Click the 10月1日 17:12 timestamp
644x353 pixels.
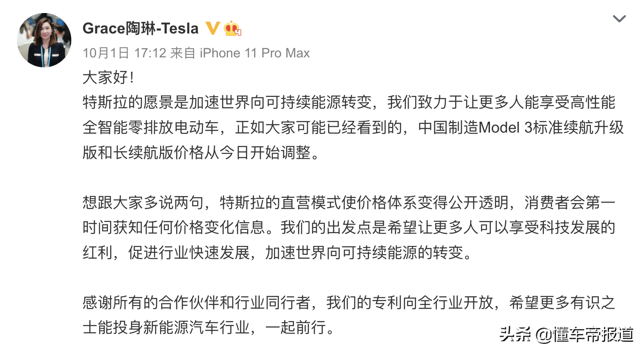tap(124, 53)
